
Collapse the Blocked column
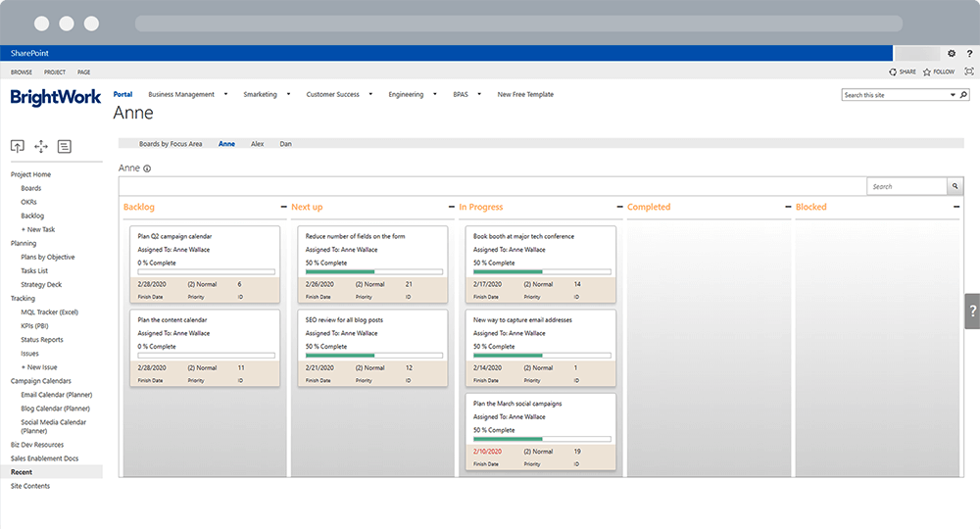click(x=955, y=208)
